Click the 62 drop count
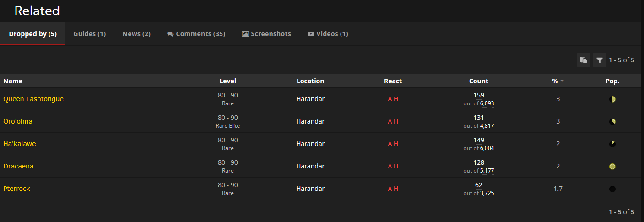644x222 pixels. 479,185
